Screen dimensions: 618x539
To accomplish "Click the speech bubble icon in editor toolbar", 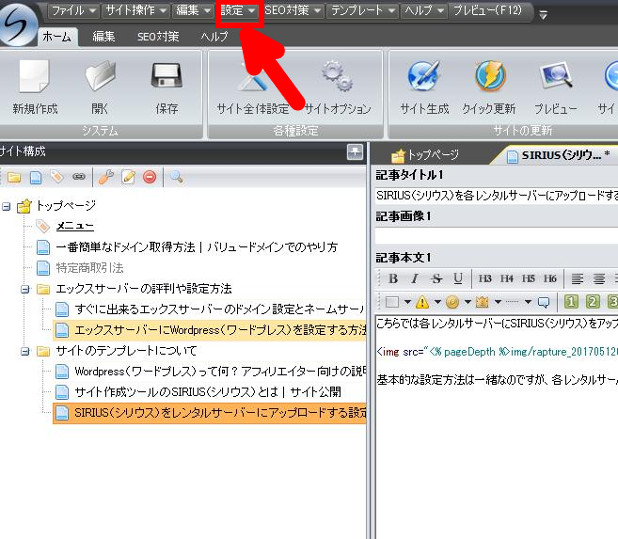I will (x=544, y=302).
